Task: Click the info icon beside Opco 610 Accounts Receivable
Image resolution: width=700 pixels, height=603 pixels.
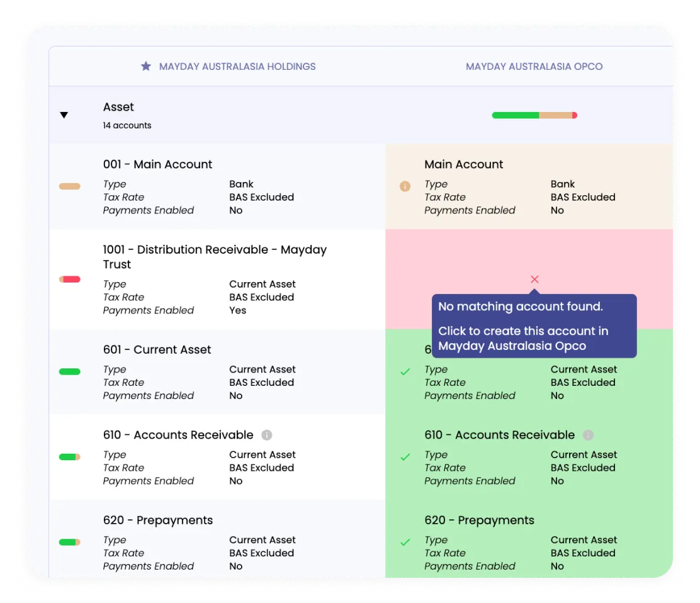Action: point(588,435)
